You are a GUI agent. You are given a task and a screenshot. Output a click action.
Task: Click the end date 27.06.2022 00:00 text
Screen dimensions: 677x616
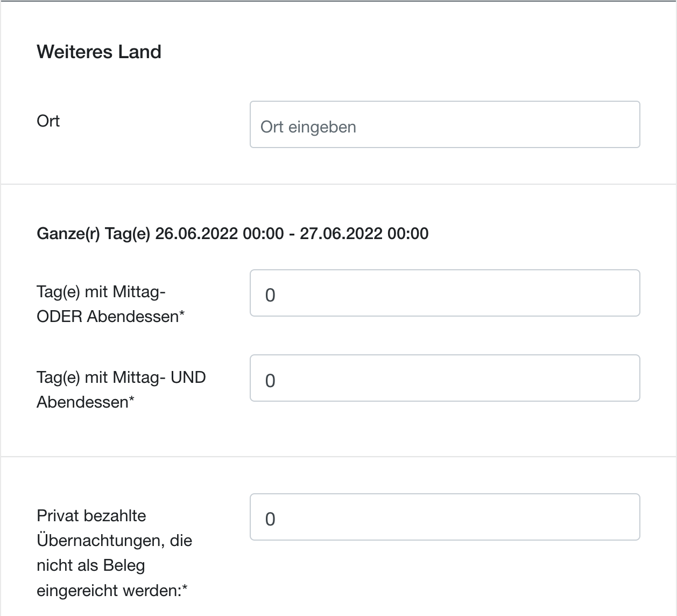point(364,234)
